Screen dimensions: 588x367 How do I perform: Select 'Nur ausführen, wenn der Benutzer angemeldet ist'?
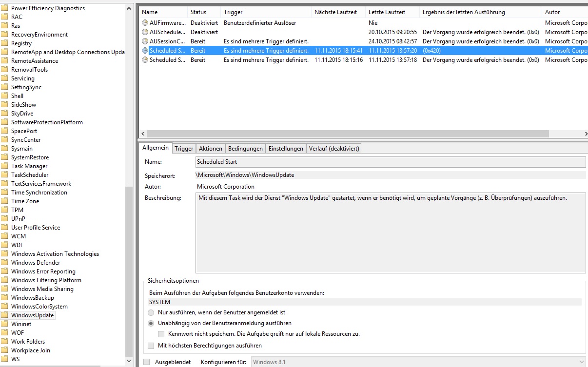coord(151,312)
